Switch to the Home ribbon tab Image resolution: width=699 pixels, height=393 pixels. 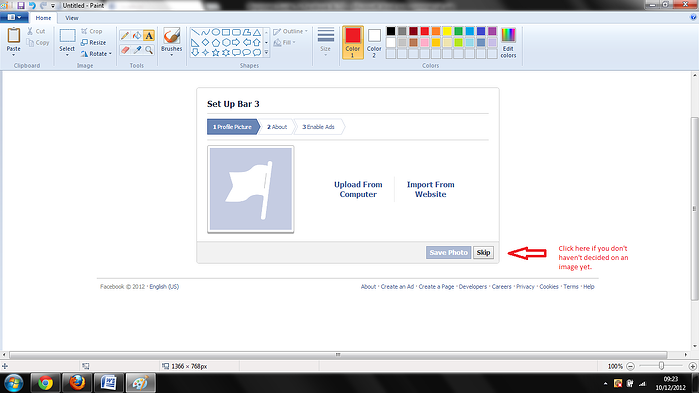(x=43, y=18)
